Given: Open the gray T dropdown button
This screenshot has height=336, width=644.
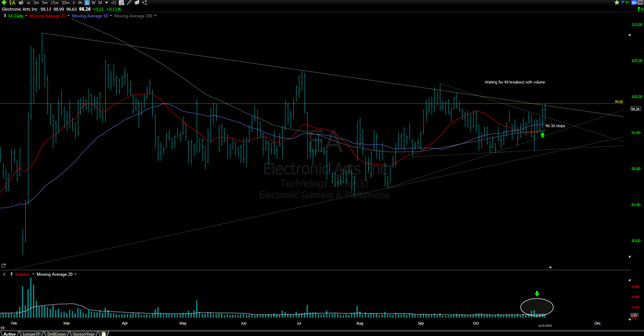Looking at the screenshot, I should pyautogui.click(x=641, y=2).
